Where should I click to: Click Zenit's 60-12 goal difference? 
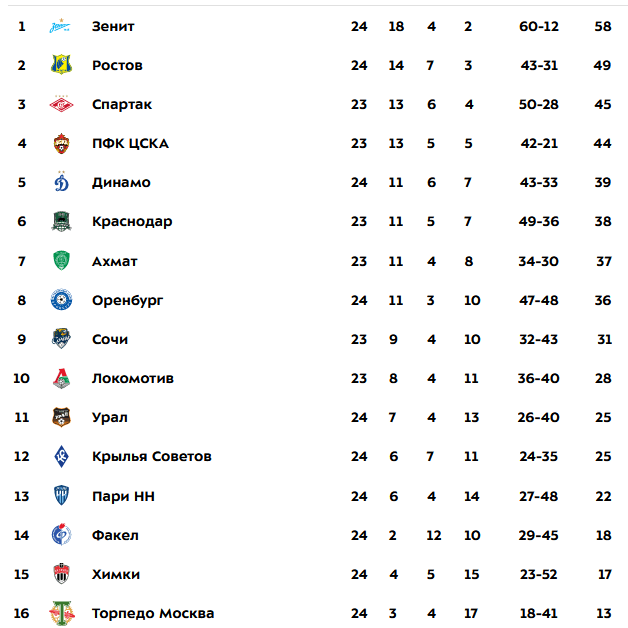(x=539, y=26)
